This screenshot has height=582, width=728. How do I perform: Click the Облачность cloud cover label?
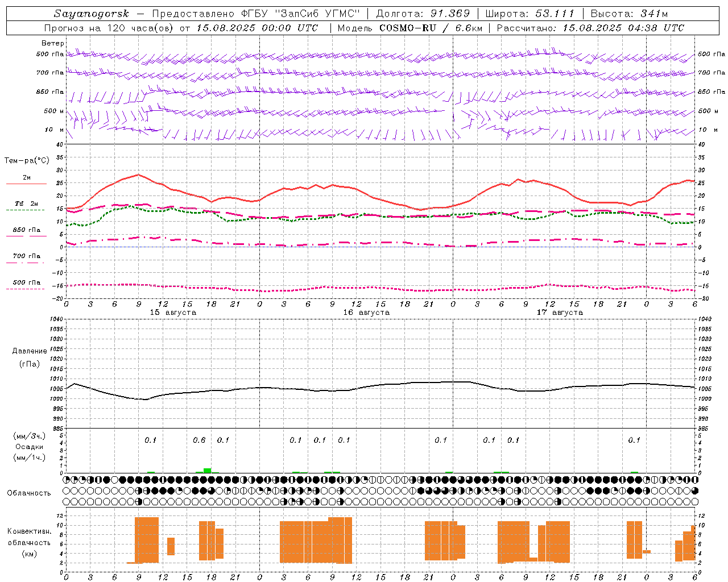pyautogui.click(x=29, y=493)
